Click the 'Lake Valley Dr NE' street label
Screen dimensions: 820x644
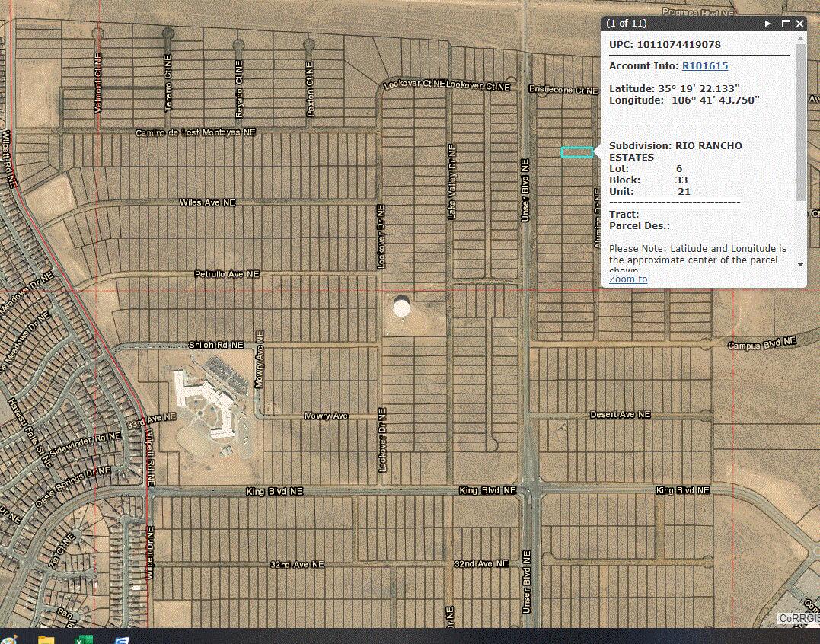[x=451, y=181]
